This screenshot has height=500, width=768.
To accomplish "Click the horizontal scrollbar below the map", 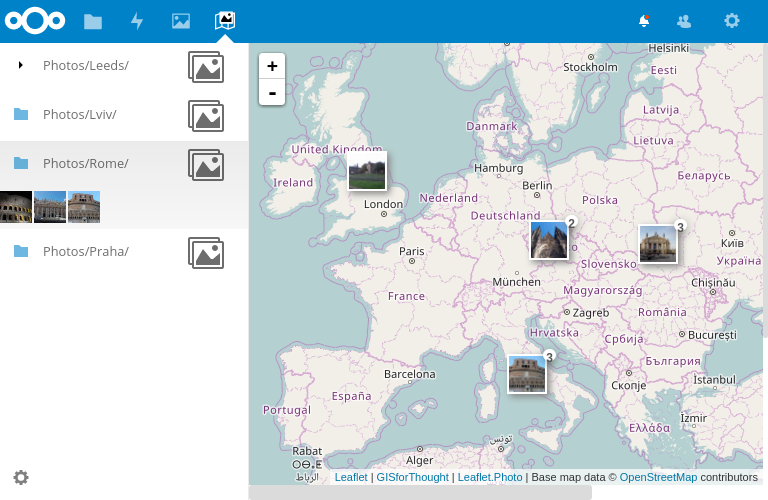I will point(420,493).
